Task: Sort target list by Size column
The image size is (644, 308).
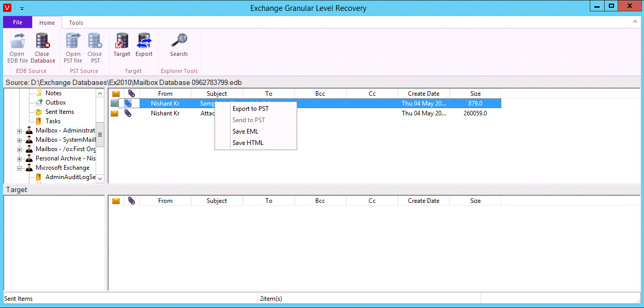Action: click(x=476, y=201)
